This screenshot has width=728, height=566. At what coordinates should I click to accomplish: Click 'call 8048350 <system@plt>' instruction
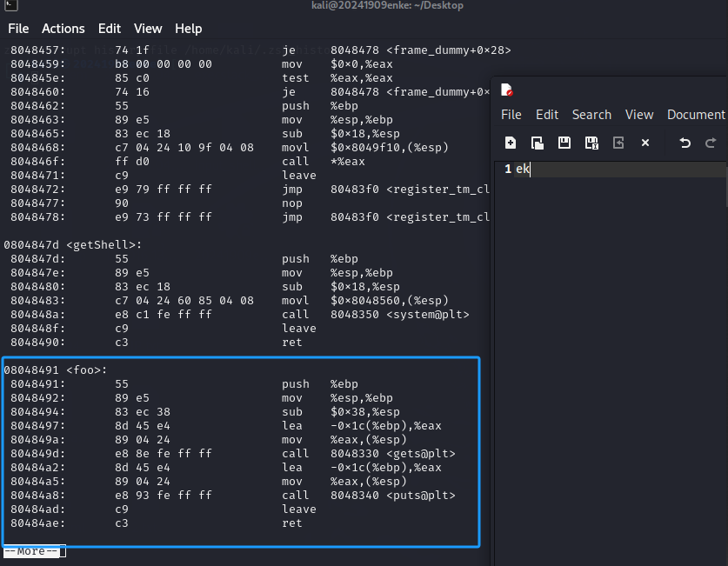click(x=375, y=315)
